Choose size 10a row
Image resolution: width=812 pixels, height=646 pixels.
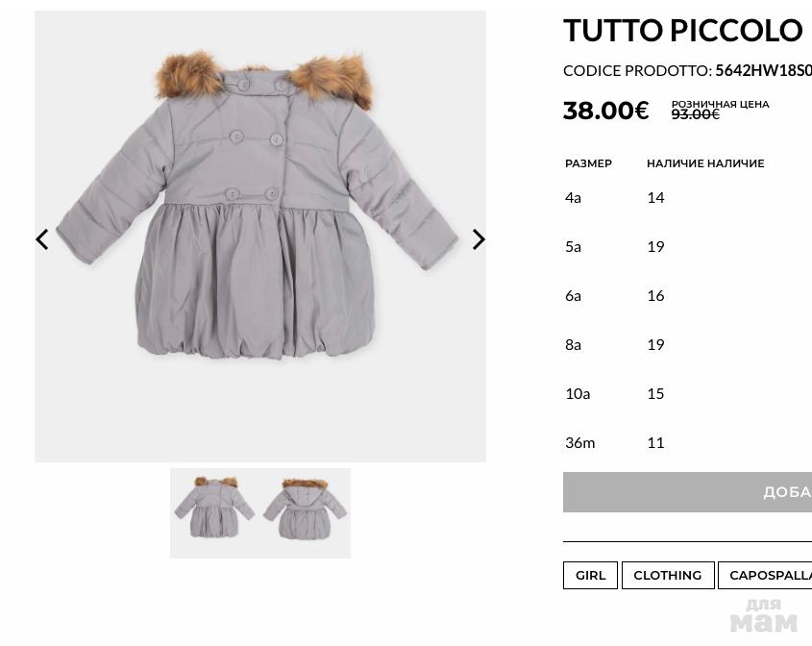687,394
